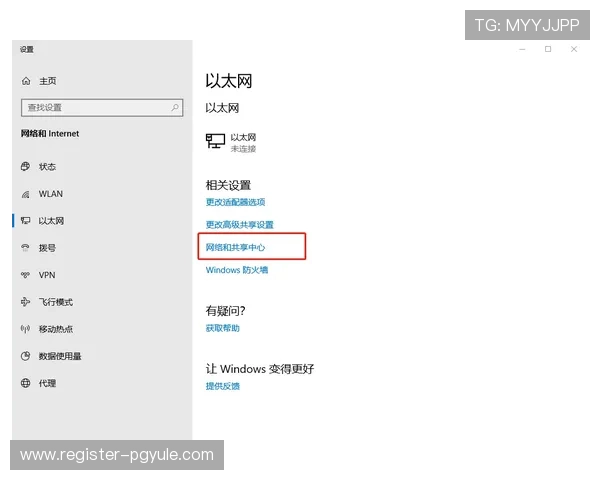Open 移动热点 settings
Viewport: 600px width, 480px height.
tap(55, 329)
